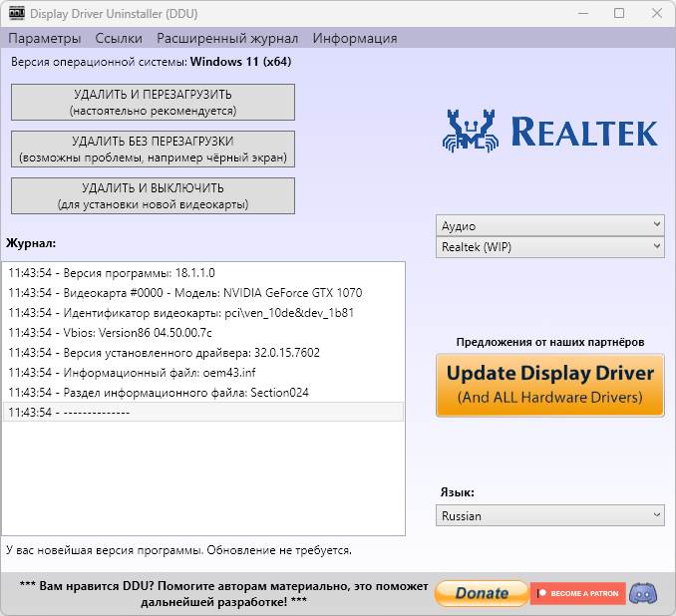
Task: Select log row 'Информационный файл: oem43.inf'
Action: tap(202, 373)
